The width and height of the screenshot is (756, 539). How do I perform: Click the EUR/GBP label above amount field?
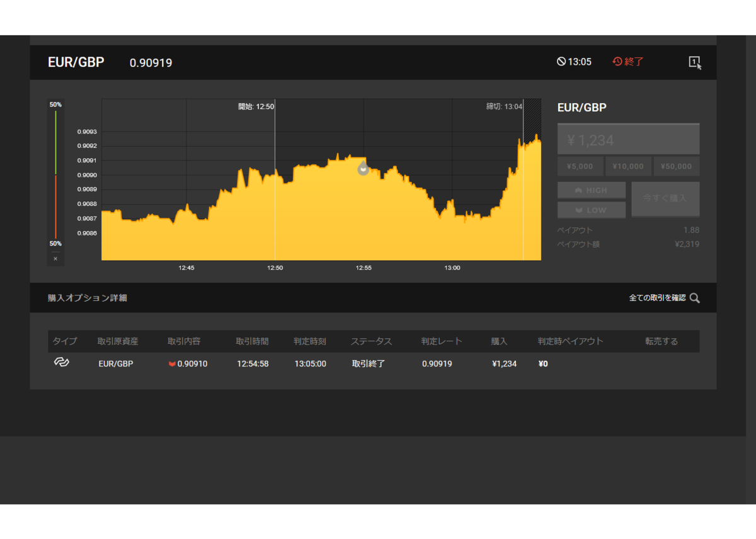coord(582,108)
